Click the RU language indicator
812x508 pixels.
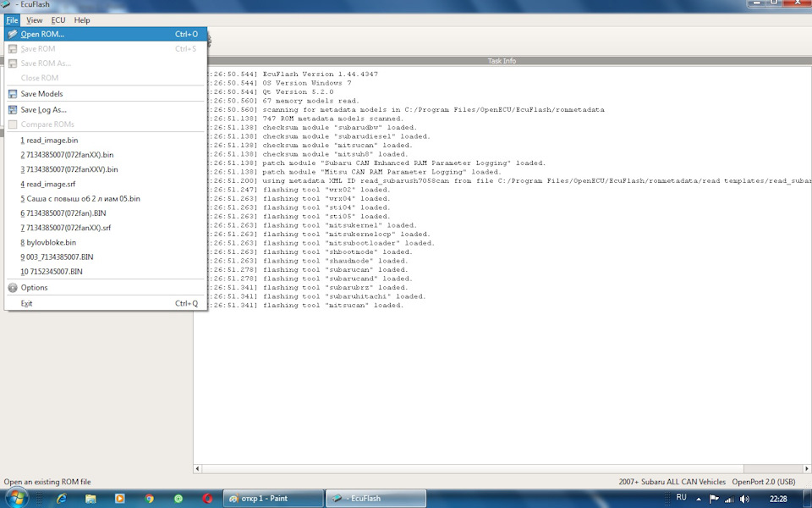[682, 497]
